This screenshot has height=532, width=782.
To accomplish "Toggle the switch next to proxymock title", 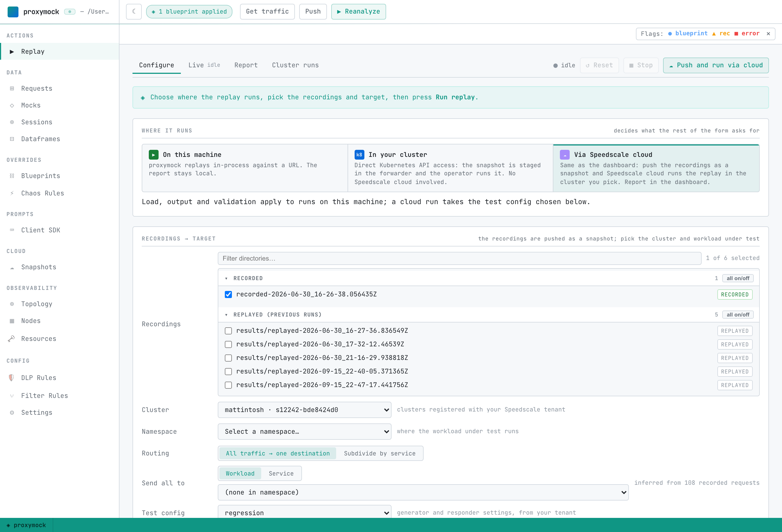I will click(x=70, y=12).
